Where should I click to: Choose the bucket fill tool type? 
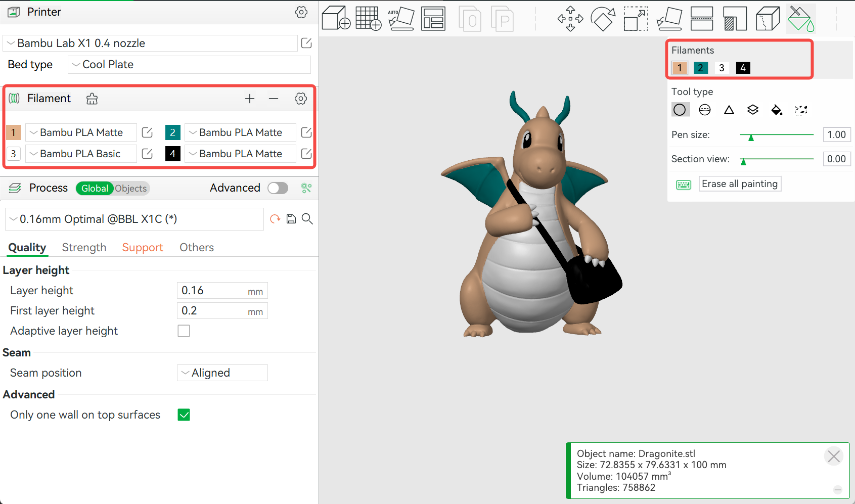777,110
